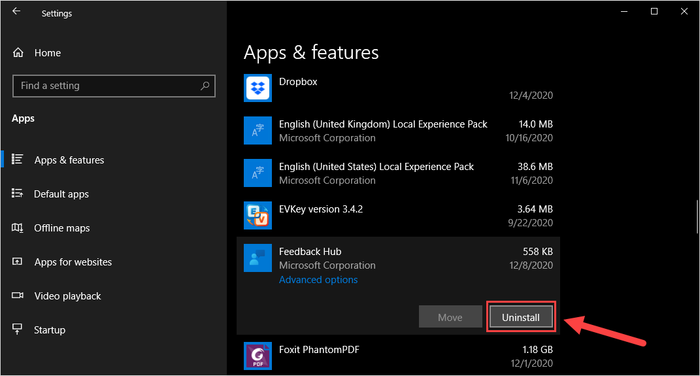Viewport: 700px width, 376px height.
Task: Click the EVKey app icon
Action: point(258,215)
